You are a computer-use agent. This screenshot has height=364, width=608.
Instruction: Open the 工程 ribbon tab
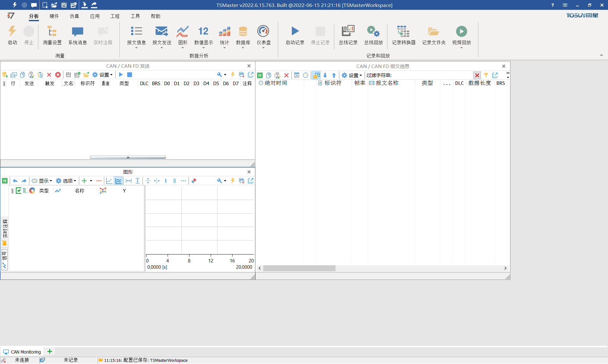[x=115, y=16]
